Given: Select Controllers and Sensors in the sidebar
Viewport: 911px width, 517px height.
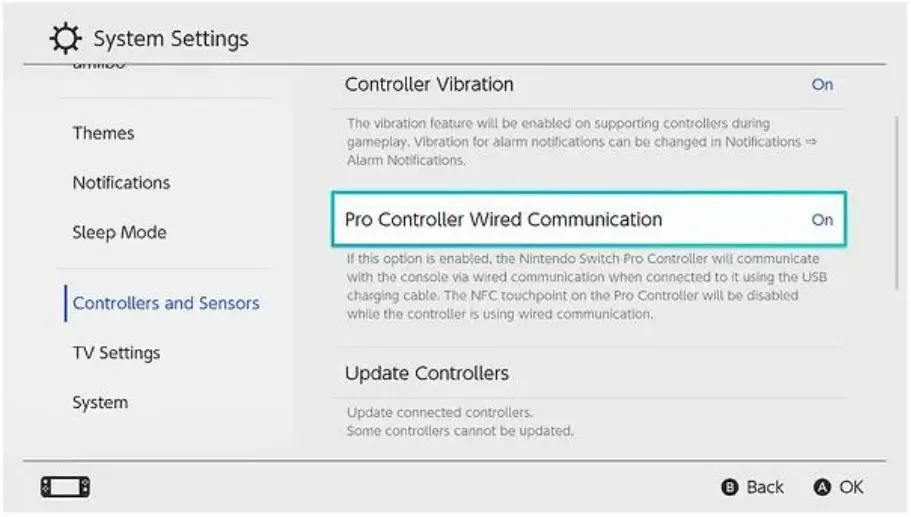Looking at the screenshot, I should pos(166,303).
